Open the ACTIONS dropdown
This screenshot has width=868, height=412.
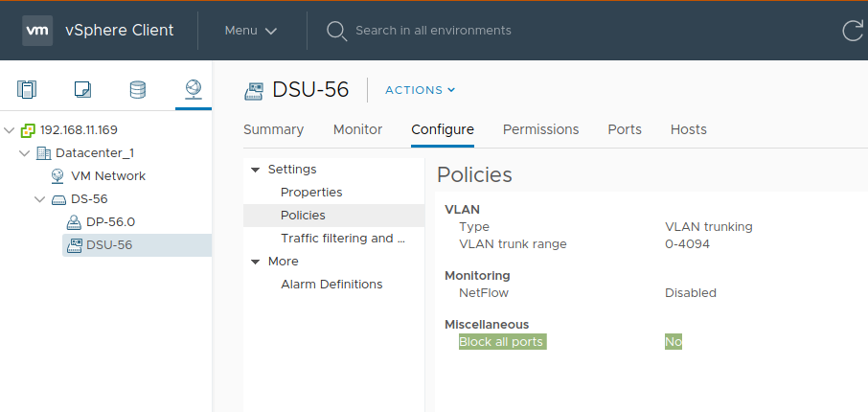click(421, 90)
